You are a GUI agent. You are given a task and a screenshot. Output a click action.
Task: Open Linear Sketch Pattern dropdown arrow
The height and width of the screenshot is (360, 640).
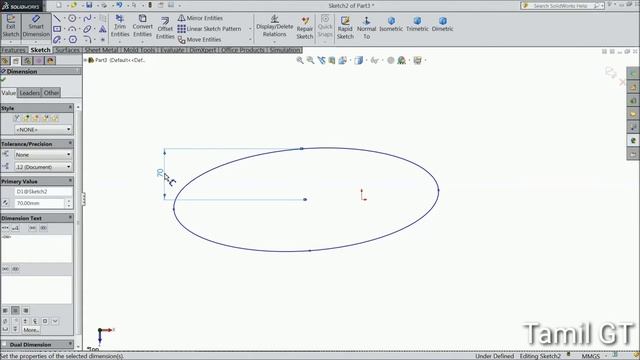coord(250,29)
